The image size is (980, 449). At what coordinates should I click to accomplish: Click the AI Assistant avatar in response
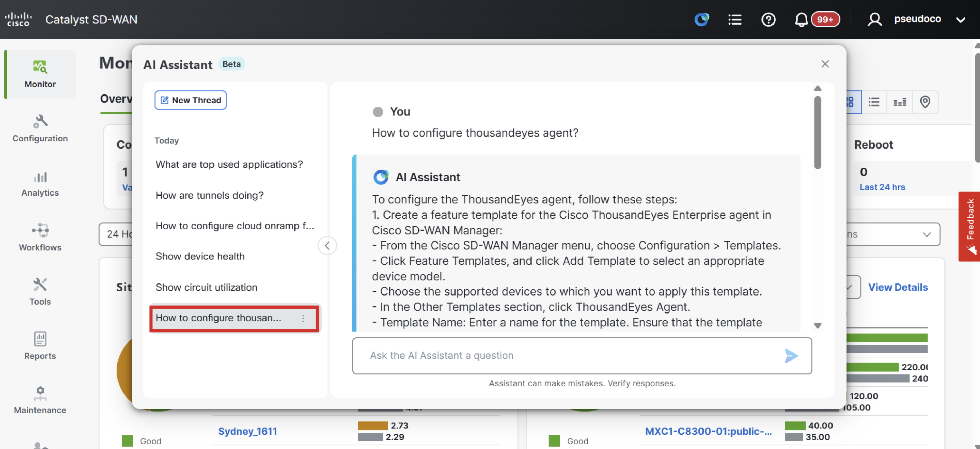381,177
